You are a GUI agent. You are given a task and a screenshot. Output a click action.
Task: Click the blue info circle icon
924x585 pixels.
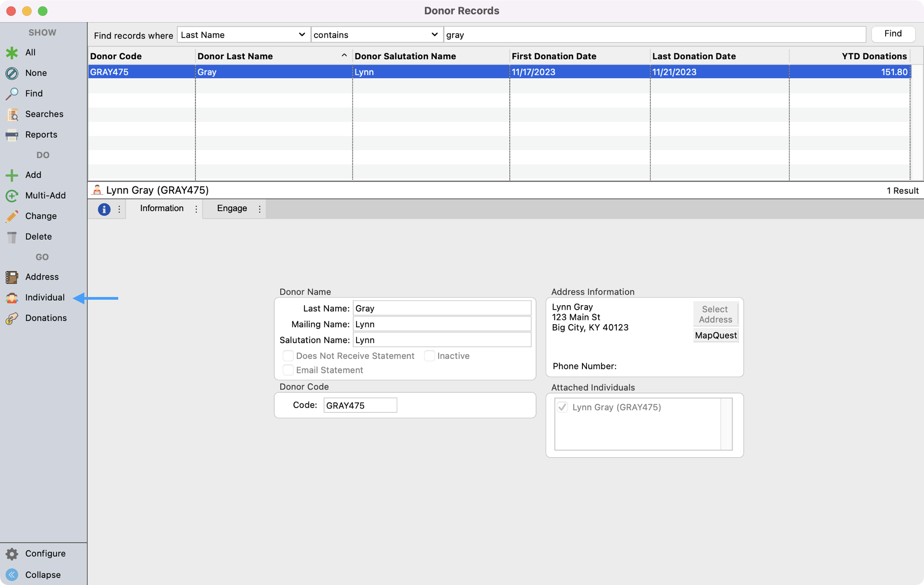(104, 209)
